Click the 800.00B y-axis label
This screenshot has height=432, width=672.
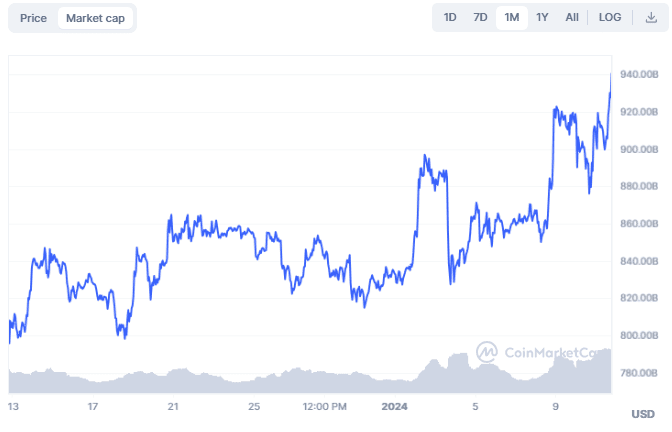coord(638,336)
